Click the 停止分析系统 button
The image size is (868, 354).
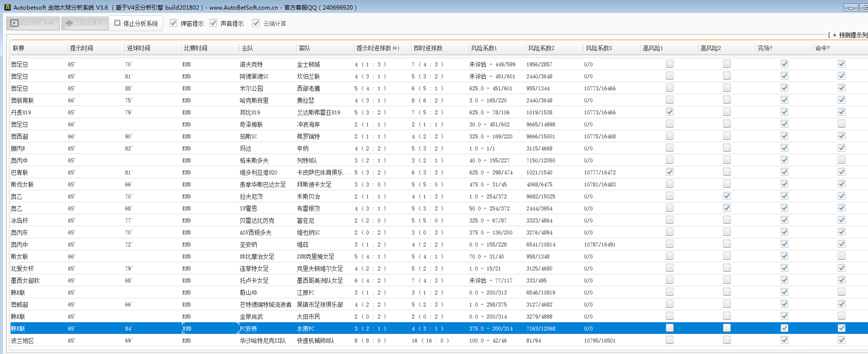click(x=136, y=23)
